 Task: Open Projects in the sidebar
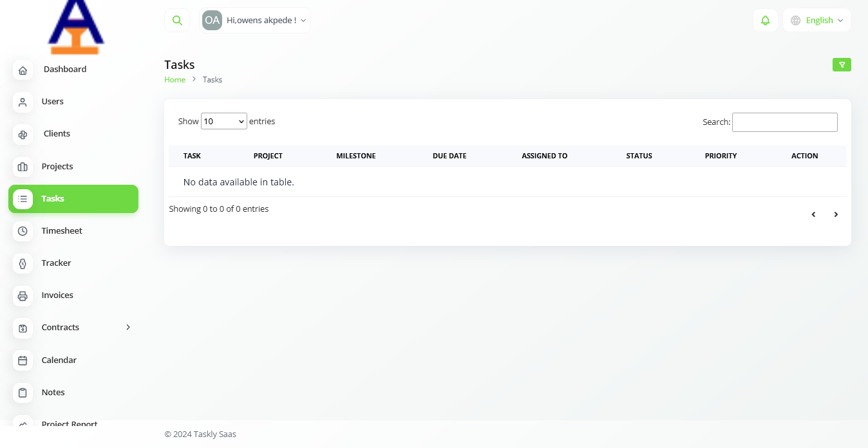coord(57,167)
